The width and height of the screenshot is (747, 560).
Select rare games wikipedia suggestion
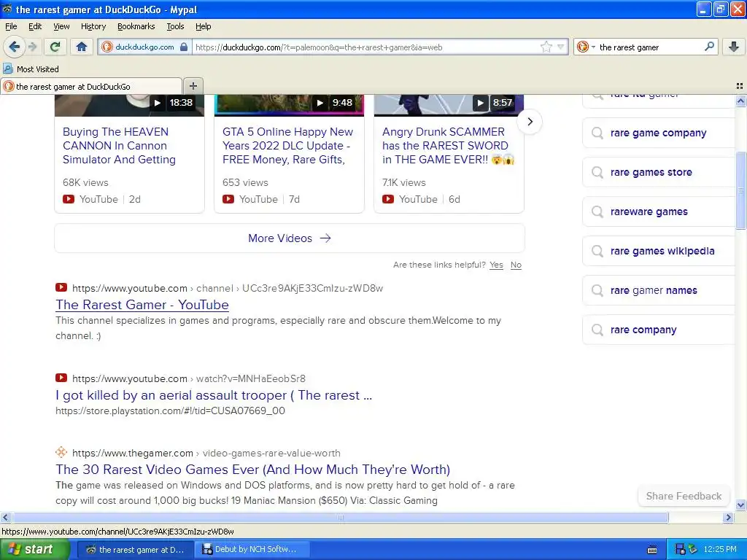coord(659,251)
